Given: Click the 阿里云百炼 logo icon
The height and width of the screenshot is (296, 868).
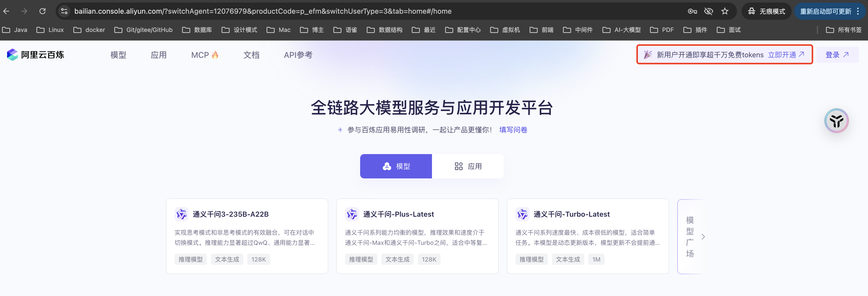Looking at the screenshot, I should (12, 54).
